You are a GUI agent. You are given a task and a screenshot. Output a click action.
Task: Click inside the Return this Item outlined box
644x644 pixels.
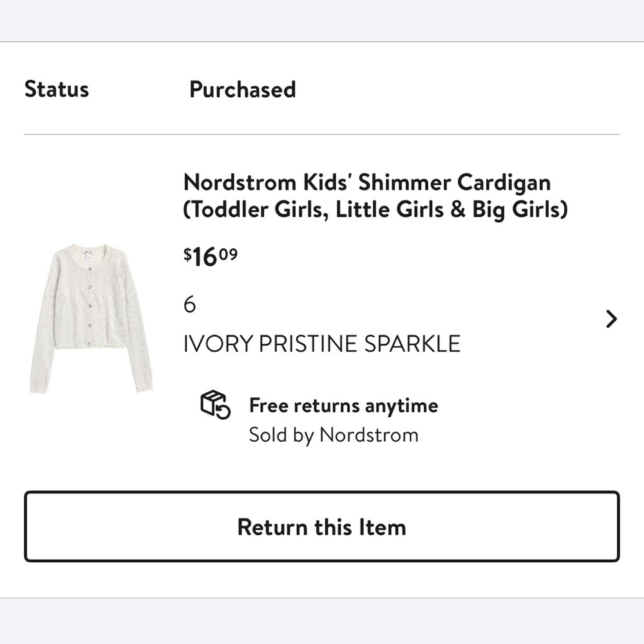coord(322,527)
